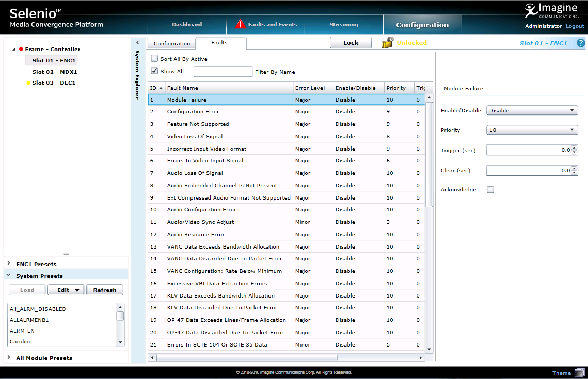Select the Errors In SCTE 104 Or SCTE 35 Data row

pos(287,344)
